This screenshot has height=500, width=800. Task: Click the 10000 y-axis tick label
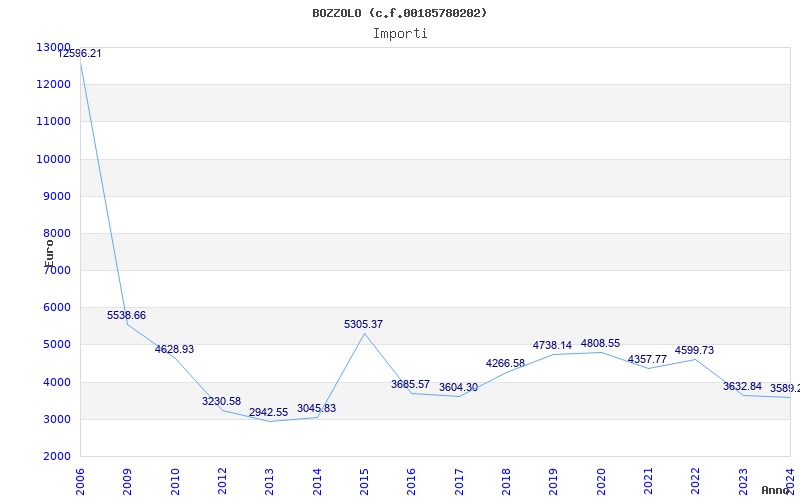coord(53,159)
